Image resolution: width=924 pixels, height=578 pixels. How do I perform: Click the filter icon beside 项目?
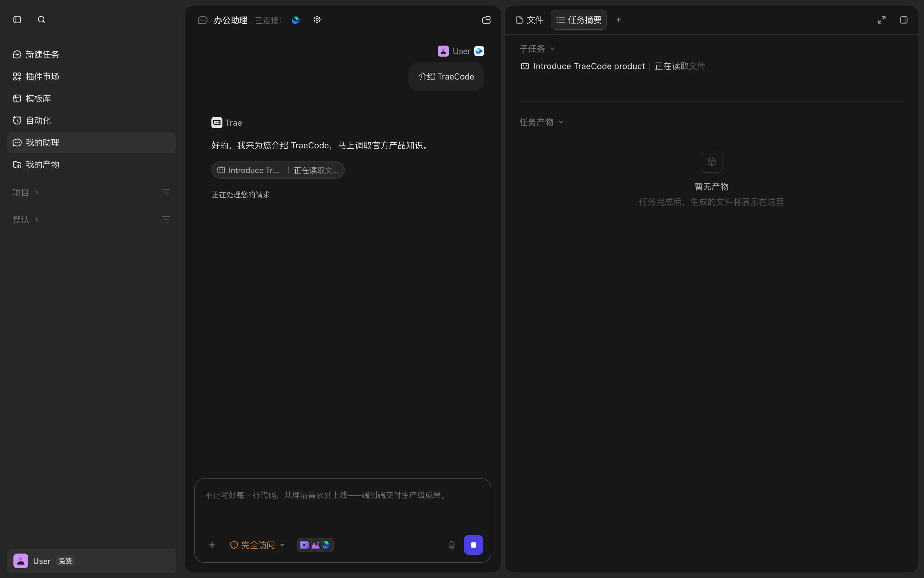point(166,192)
